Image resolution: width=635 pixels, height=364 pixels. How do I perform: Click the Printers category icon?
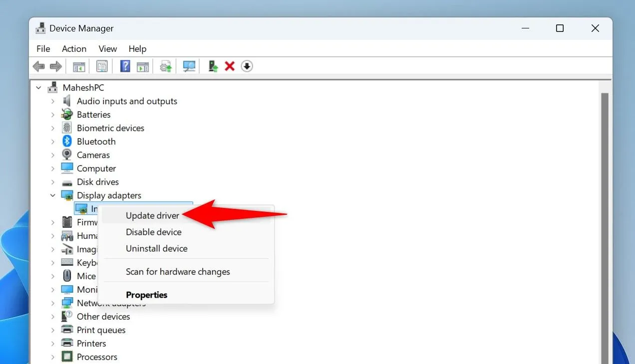pyautogui.click(x=67, y=344)
